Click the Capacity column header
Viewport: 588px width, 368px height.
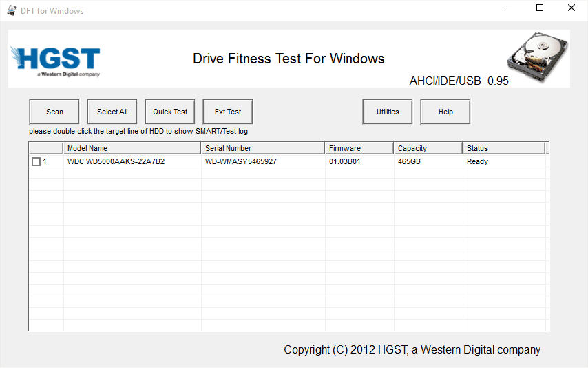pos(428,148)
